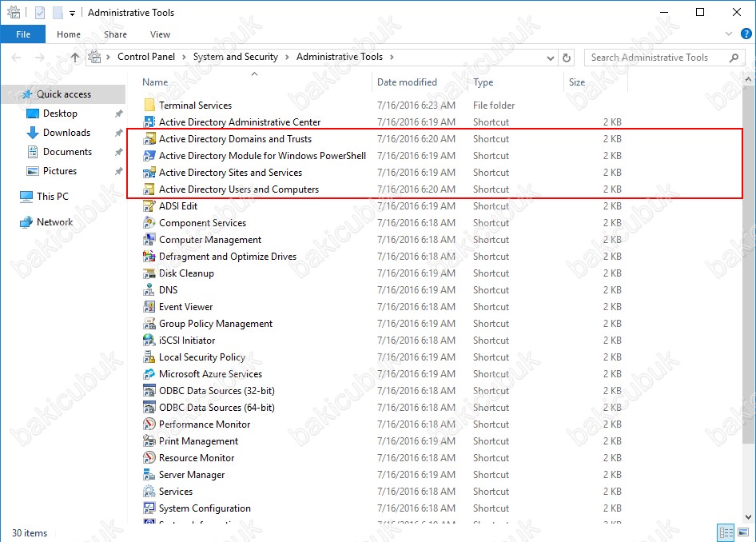This screenshot has height=542, width=756.
Task: Select the Microsoft Azure Services icon
Action: [149, 374]
